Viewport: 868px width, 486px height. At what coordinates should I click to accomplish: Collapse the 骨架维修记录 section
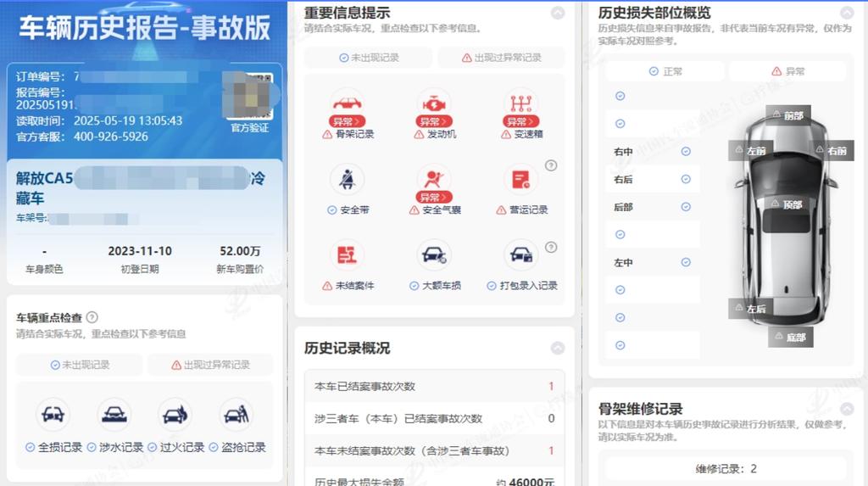847,409
